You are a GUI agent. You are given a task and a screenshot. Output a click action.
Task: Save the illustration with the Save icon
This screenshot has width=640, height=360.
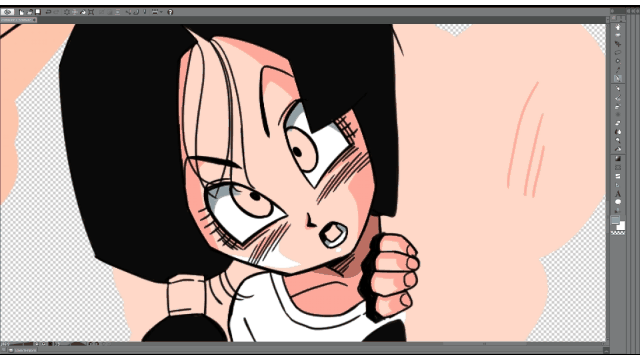point(38,12)
